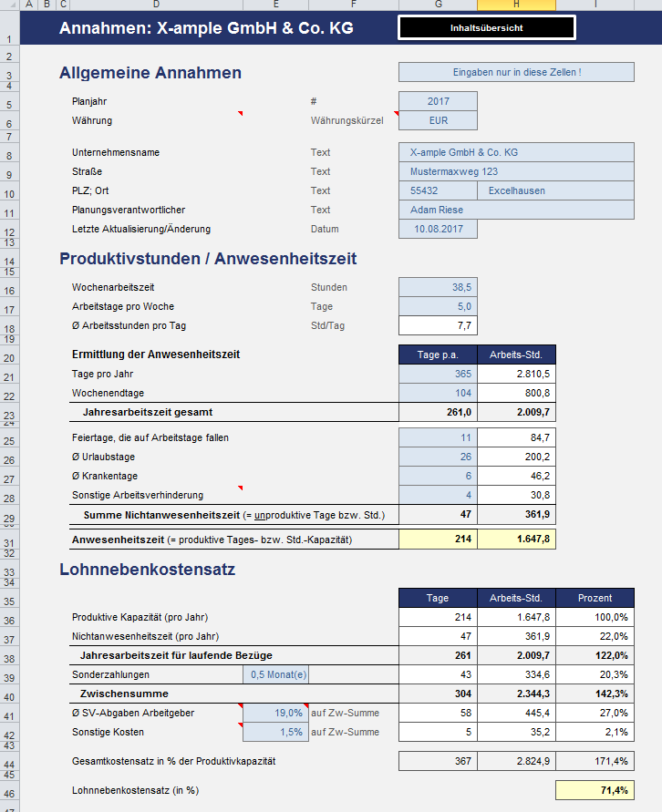Select column H header
Viewport: 662px width, 812px height.
point(516,5)
